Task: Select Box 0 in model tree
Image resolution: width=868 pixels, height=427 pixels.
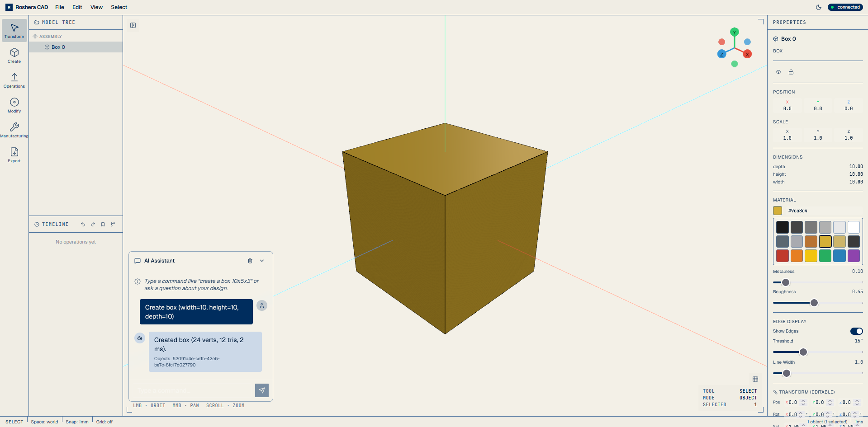Action: click(76, 47)
